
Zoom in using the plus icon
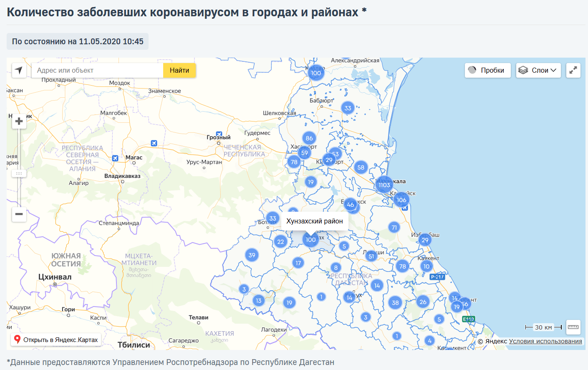coord(19,121)
